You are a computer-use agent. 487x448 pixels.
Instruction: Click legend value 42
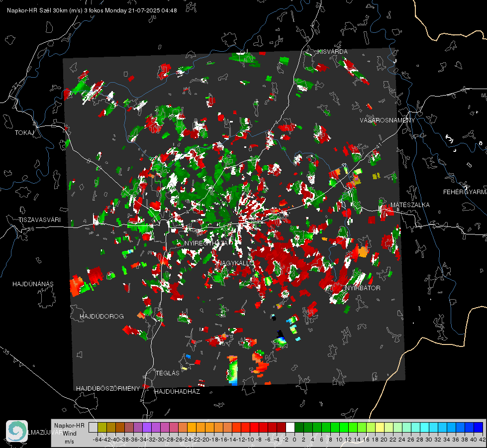coord(482,440)
